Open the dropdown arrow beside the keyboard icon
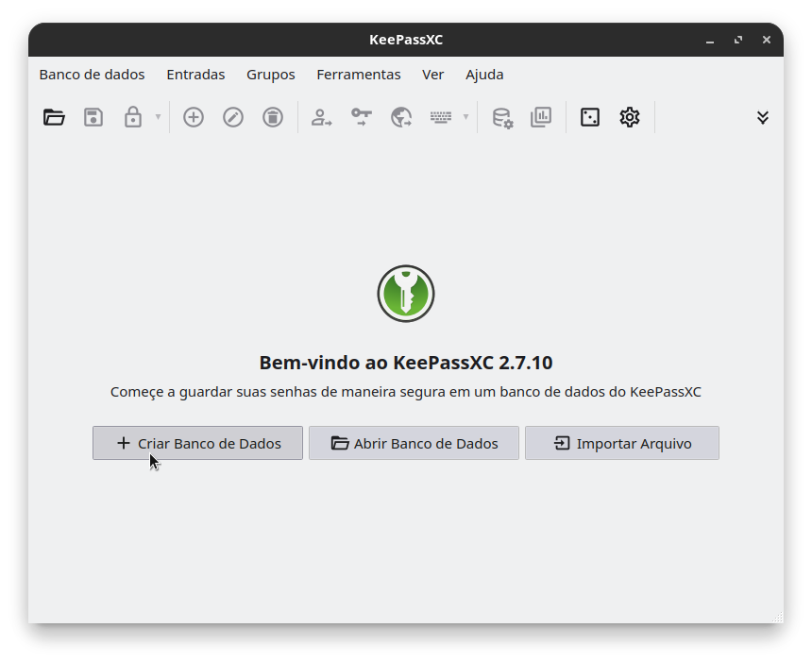This screenshot has height=662, width=812. [x=465, y=117]
